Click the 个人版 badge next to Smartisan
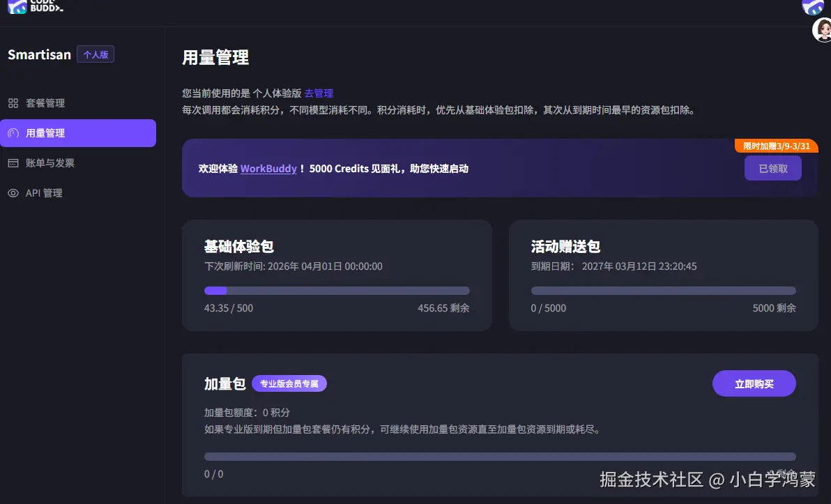 tap(95, 54)
